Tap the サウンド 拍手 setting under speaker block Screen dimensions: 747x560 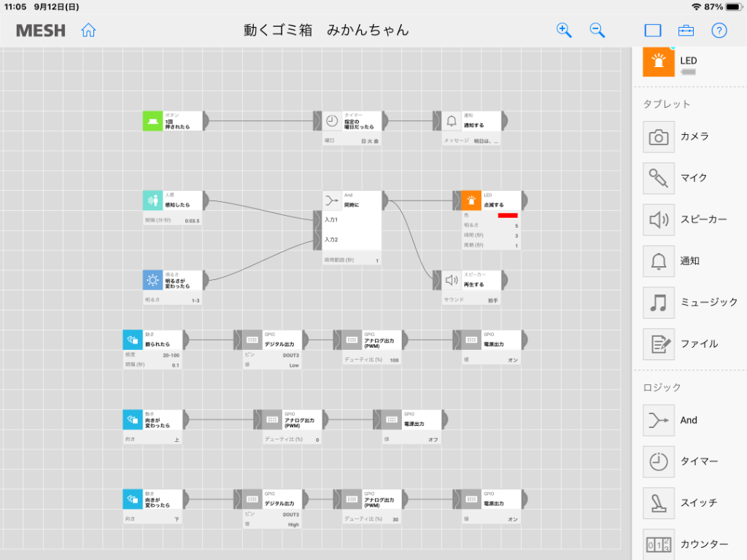[x=471, y=300]
